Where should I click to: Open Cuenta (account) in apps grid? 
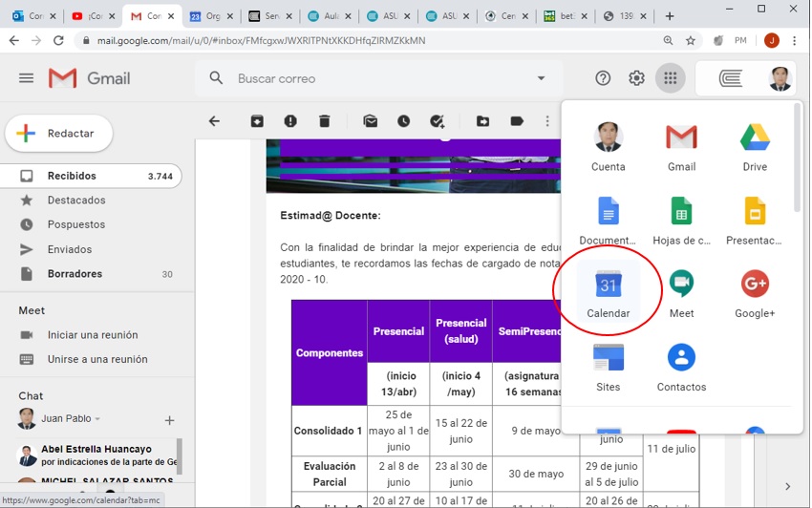[x=608, y=146]
